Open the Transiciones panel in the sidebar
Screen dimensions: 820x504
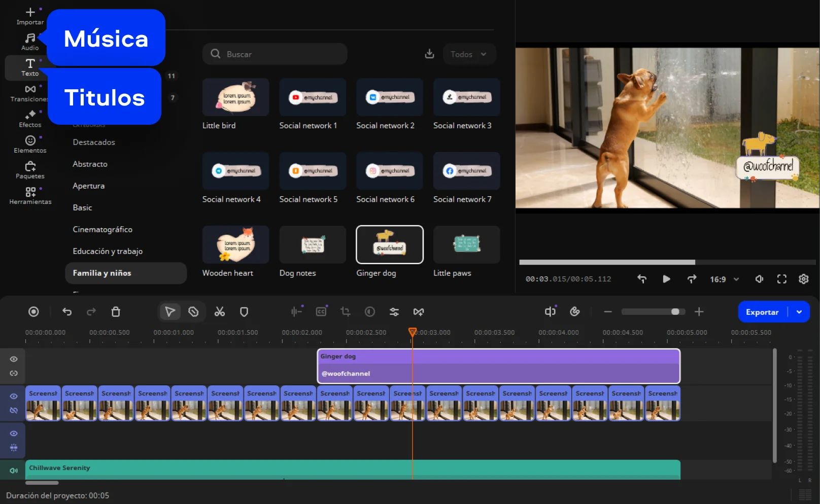click(x=29, y=93)
